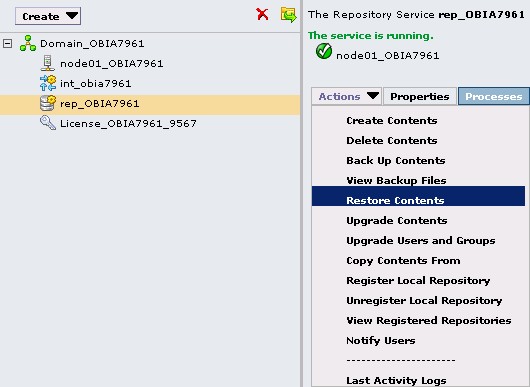Select License_OBIA7961_9567 in the tree

128,123
